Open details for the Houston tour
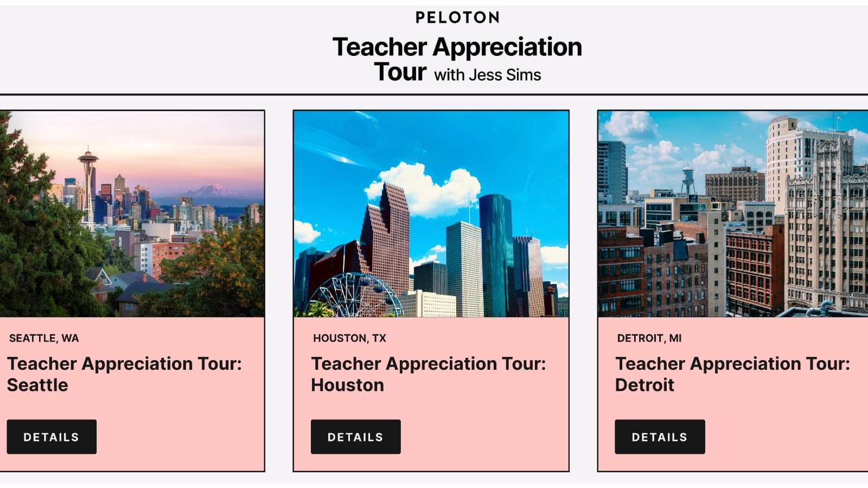The height and width of the screenshot is (488, 868). [x=355, y=436]
